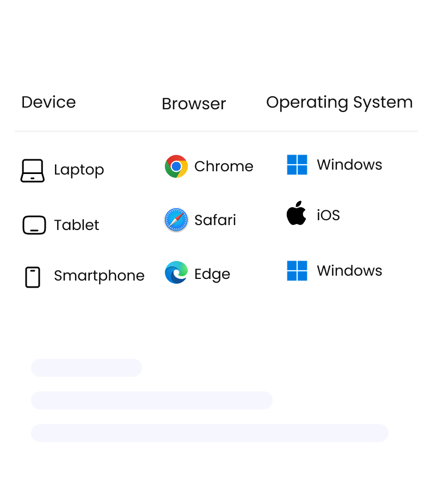Image resolution: width=431 pixels, height=504 pixels.
Task: Click the Tablet device icon
Action: [x=34, y=225]
